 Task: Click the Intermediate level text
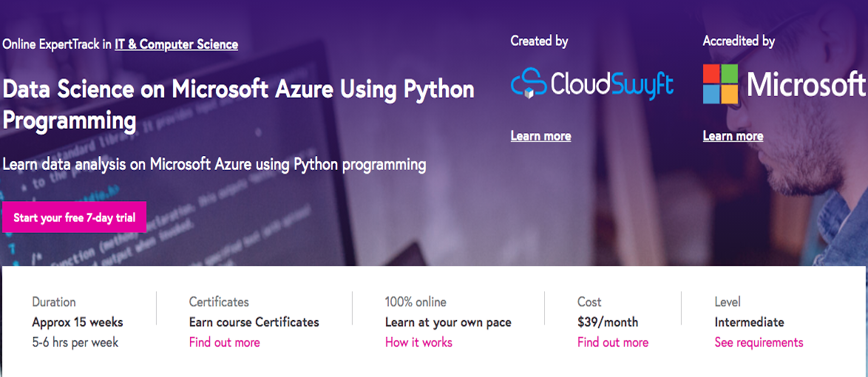pos(749,322)
